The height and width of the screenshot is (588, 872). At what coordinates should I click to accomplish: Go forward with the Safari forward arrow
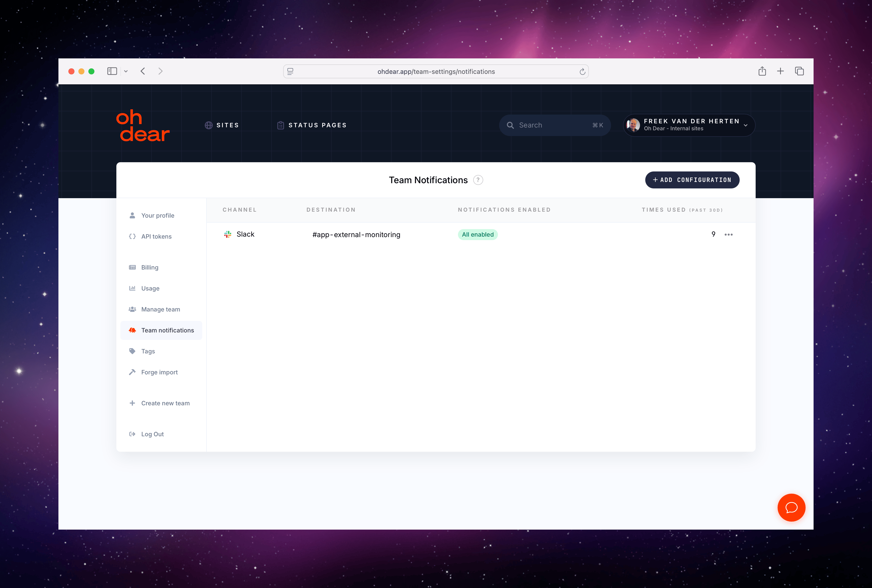pyautogui.click(x=161, y=71)
